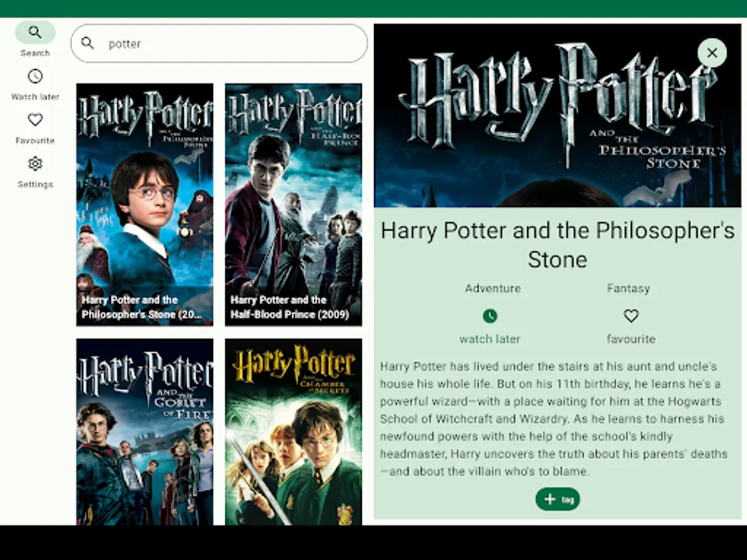
Task: Click the magnifier icon inside search field
Action: [x=88, y=43]
